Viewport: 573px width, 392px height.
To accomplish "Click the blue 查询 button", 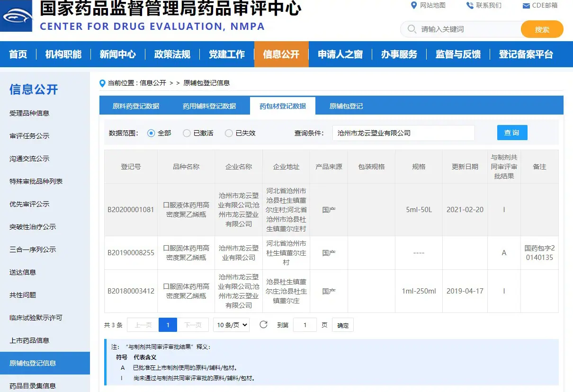I will pos(512,133).
